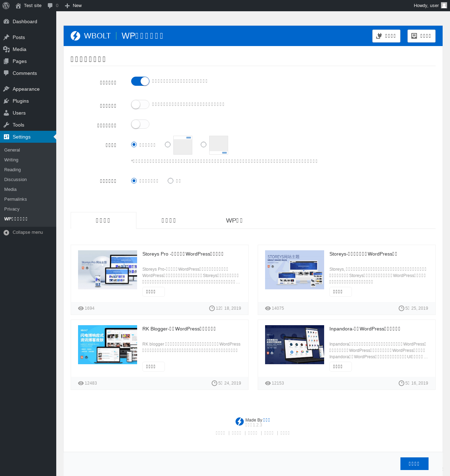Open the Inpandora theme thumbnail
450x476 pixels.
295,345
